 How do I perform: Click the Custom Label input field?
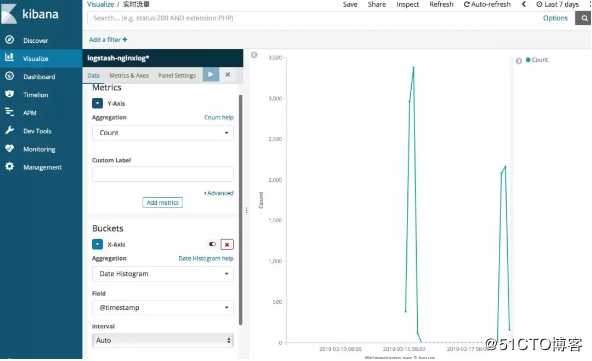click(x=163, y=174)
